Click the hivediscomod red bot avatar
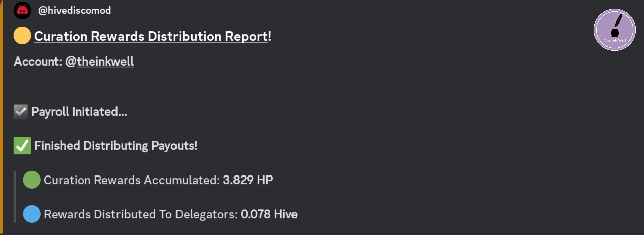The image size is (644, 235). pos(22,10)
